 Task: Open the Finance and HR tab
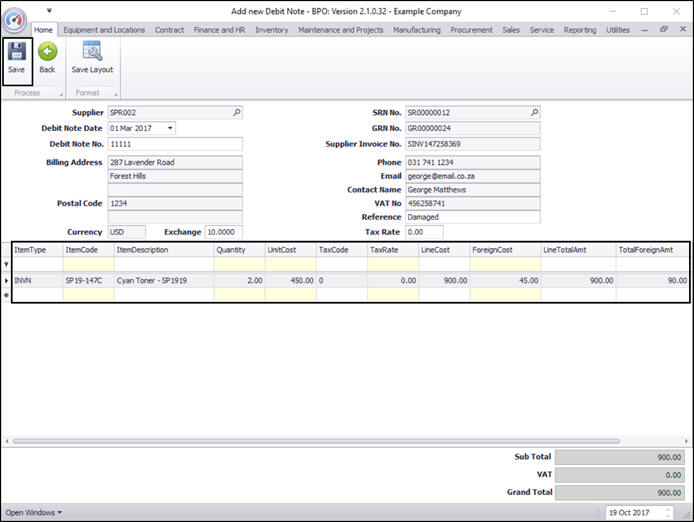tap(219, 30)
